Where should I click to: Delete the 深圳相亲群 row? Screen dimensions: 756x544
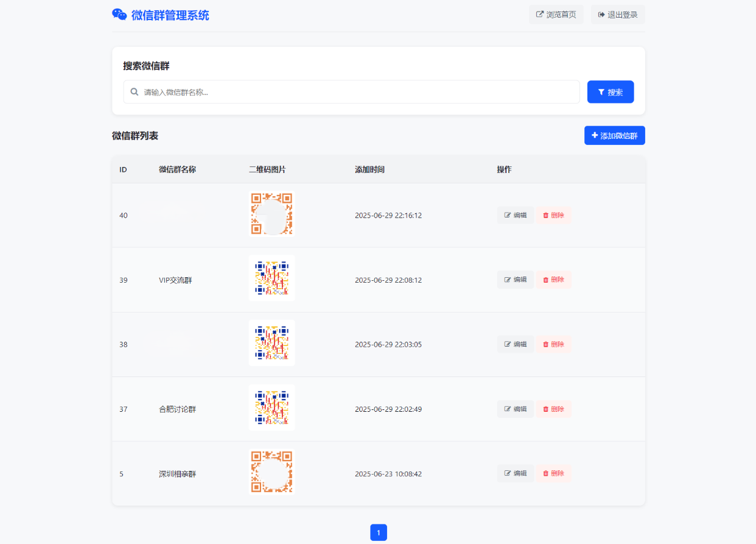[554, 473]
